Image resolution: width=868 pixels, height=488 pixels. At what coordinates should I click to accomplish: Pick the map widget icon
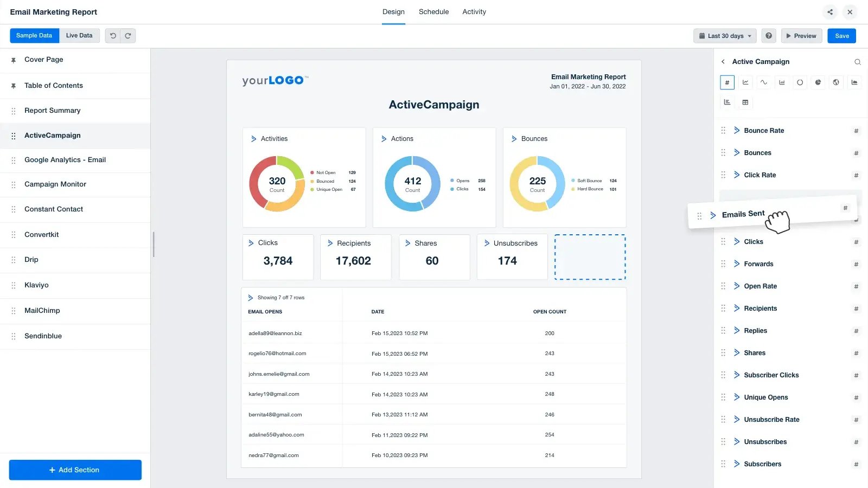point(835,82)
